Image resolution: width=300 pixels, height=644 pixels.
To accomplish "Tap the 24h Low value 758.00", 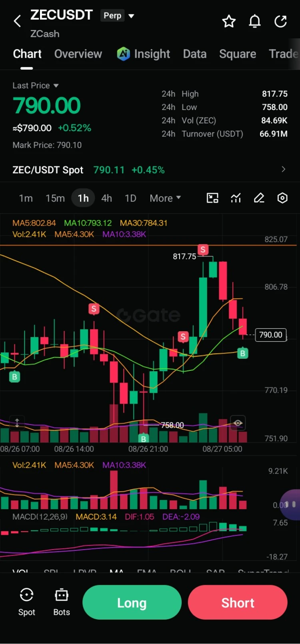I will (275, 107).
